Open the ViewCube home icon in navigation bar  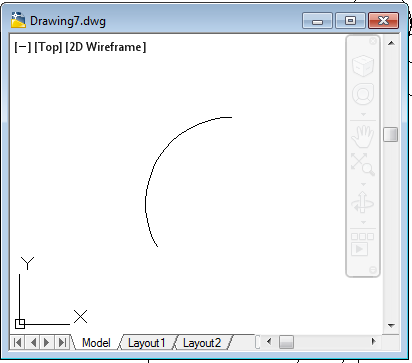(x=363, y=65)
